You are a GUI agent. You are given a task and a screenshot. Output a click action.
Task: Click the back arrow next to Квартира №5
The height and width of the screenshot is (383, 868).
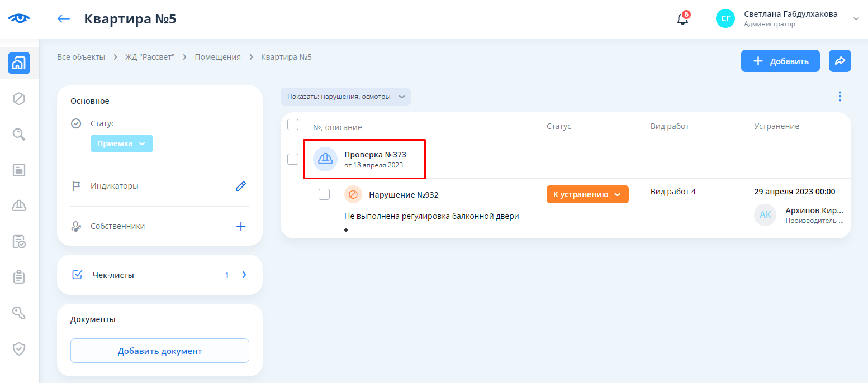(x=64, y=18)
